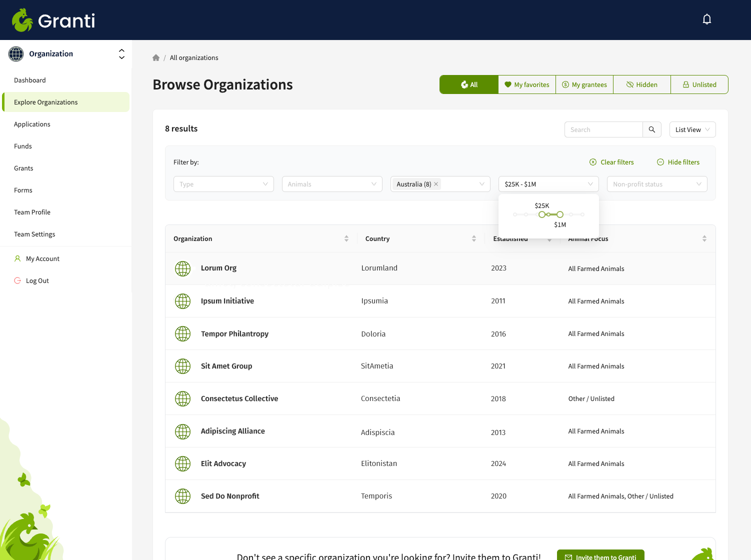
Task: Select Team Settings in the sidebar
Action: point(34,234)
